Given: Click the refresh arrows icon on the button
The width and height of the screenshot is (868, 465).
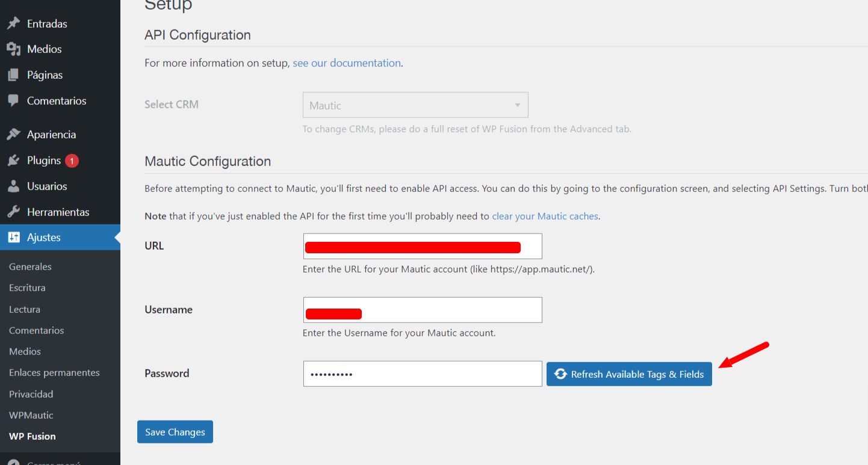Looking at the screenshot, I should coord(560,374).
